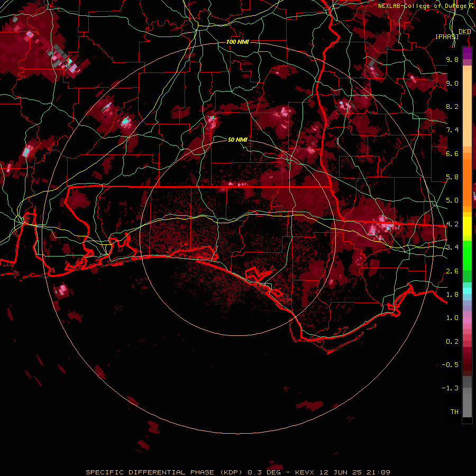This screenshot has width=476, height=476.
Task: Click the 5.0 value on the color scale
Action: [x=452, y=200]
